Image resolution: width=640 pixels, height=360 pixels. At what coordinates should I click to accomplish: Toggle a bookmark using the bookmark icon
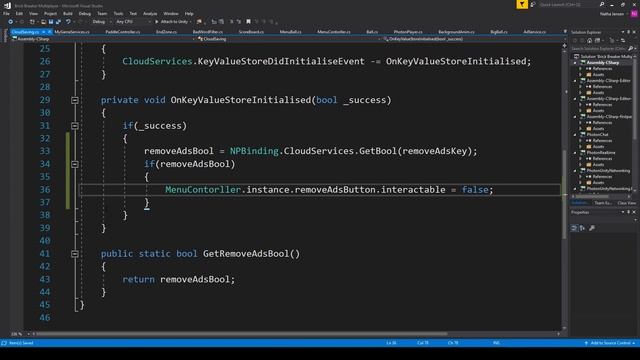(x=248, y=22)
